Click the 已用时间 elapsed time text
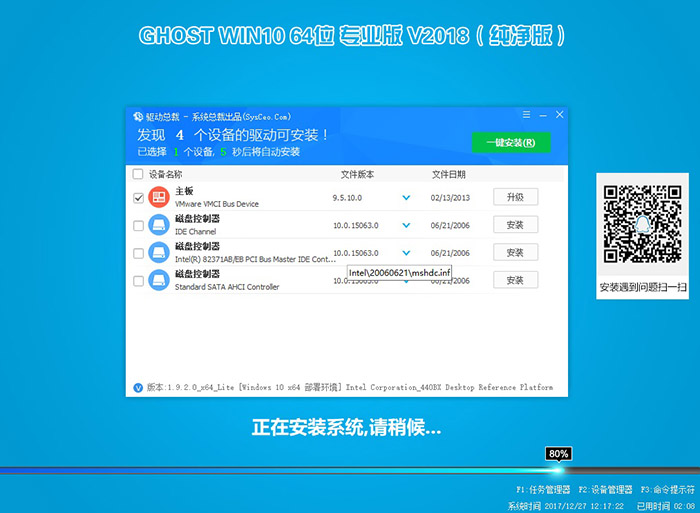The image size is (700, 513). pyautogui.click(x=666, y=506)
